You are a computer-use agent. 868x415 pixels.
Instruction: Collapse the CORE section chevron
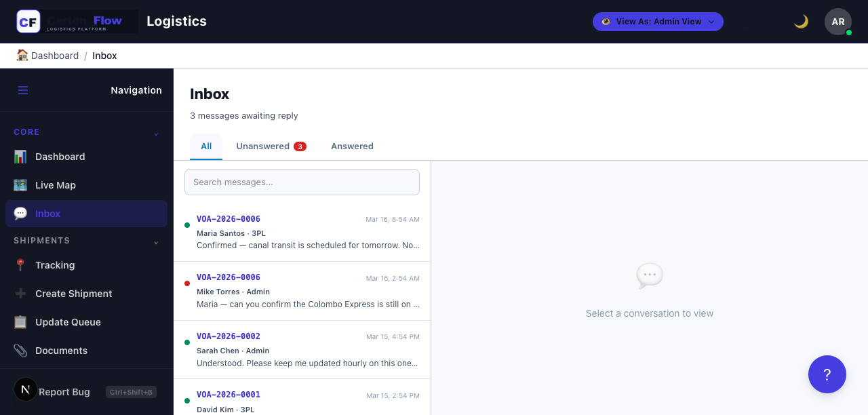pos(156,133)
